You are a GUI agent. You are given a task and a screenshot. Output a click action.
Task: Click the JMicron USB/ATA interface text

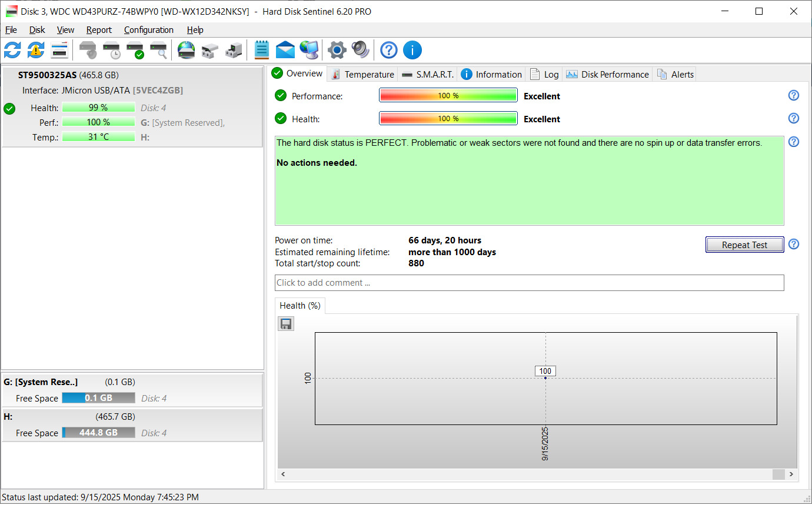click(x=95, y=91)
